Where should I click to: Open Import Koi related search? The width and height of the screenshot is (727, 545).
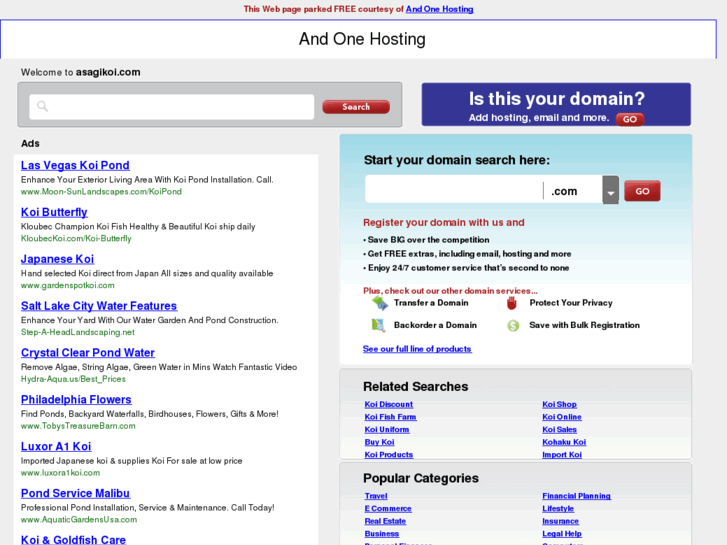tap(562, 455)
